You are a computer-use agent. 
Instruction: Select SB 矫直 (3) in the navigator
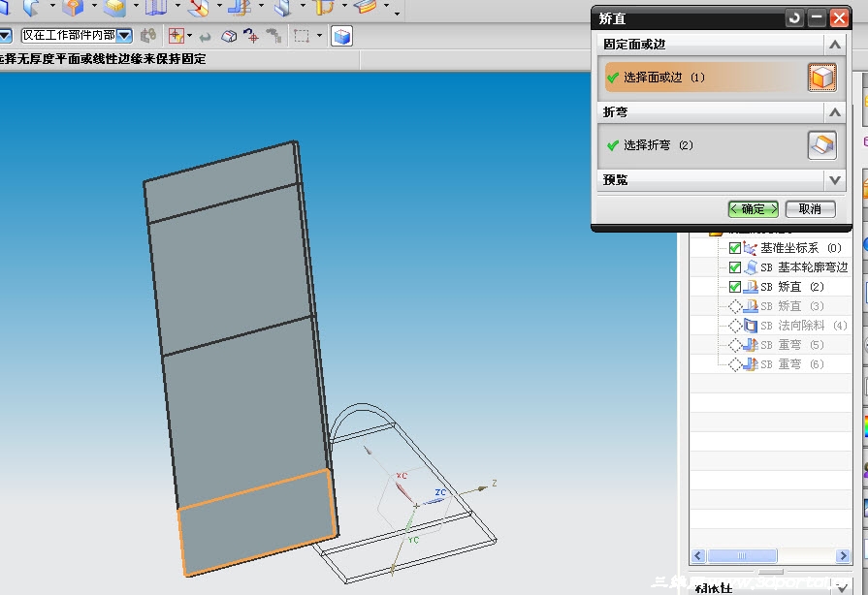click(x=792, y=306)
